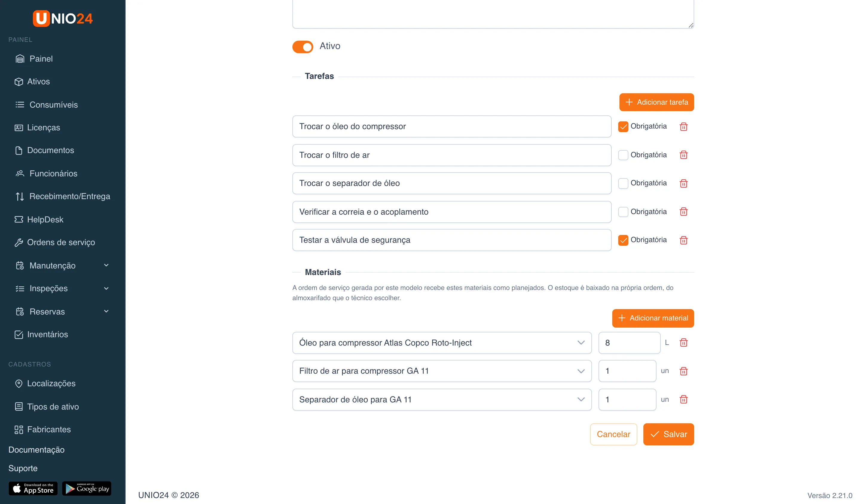
Task: Uncheck Obrigatória for 'Testar a válvula de segurança'
Action: (x=623, y=240)
